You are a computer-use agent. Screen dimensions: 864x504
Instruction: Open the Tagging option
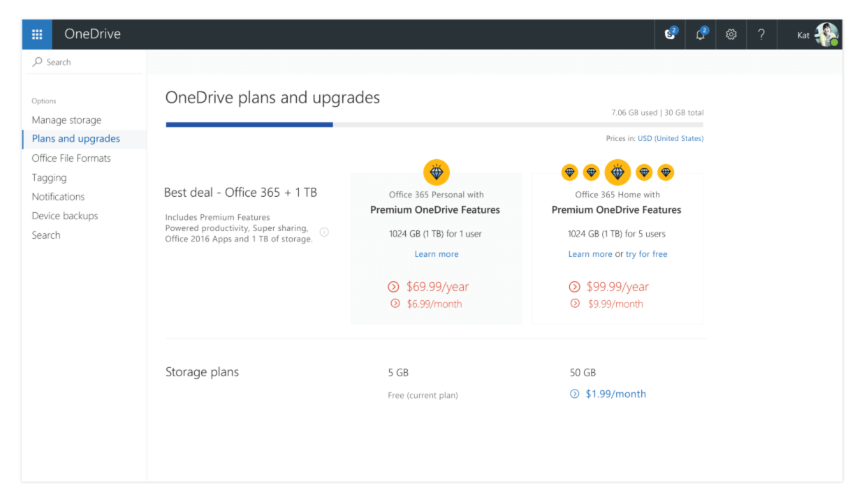[x=49, y=178]
